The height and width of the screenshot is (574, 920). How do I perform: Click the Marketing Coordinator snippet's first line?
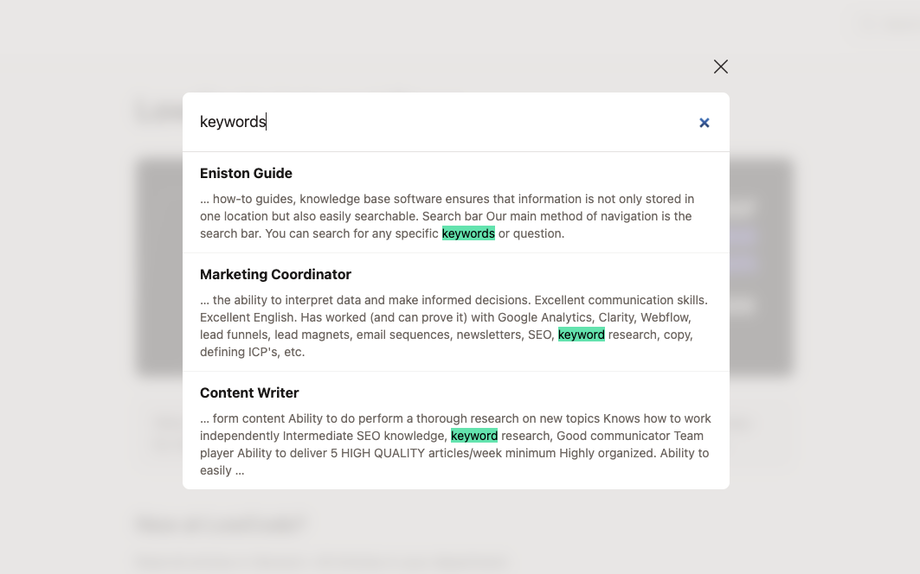click(453, 300)
